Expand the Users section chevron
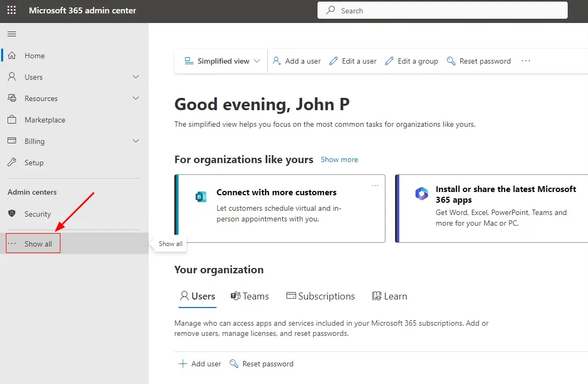588x384 pixels. 136,77
